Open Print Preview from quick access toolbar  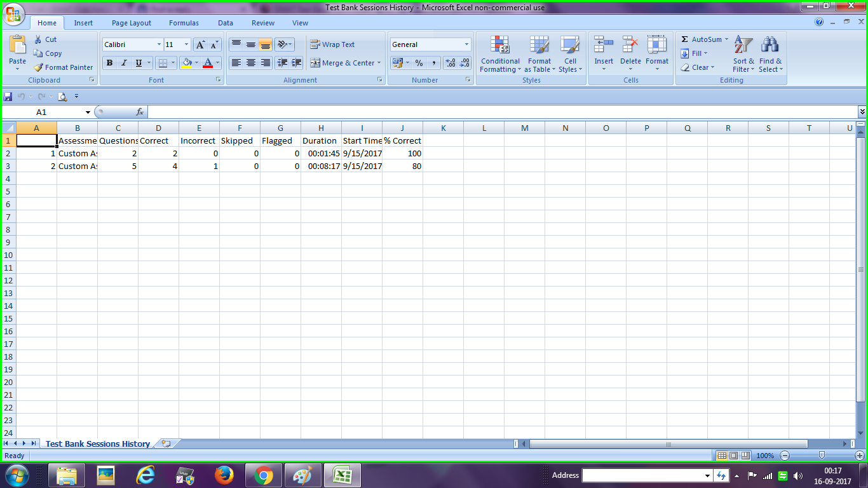tap(62, 97)
